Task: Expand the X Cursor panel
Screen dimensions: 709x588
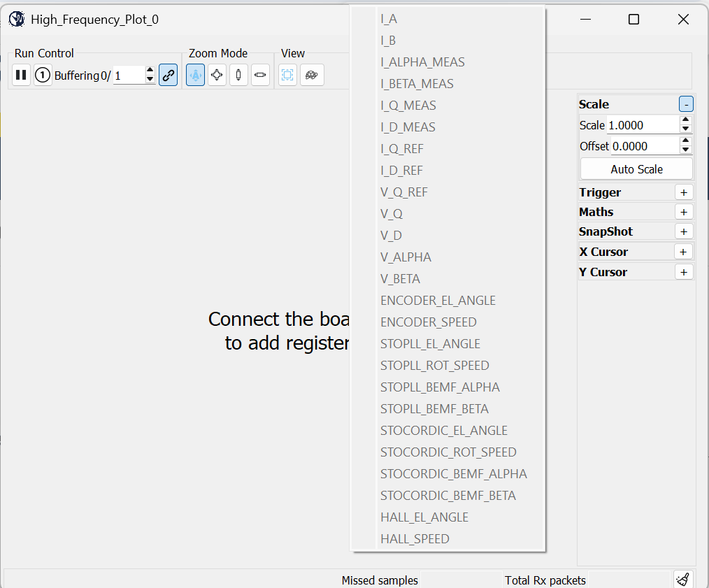Action: coord(684,252)
